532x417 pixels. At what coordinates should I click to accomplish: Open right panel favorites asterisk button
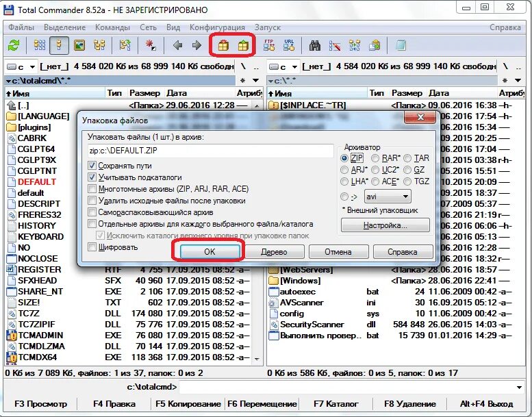tap(505, 81)
